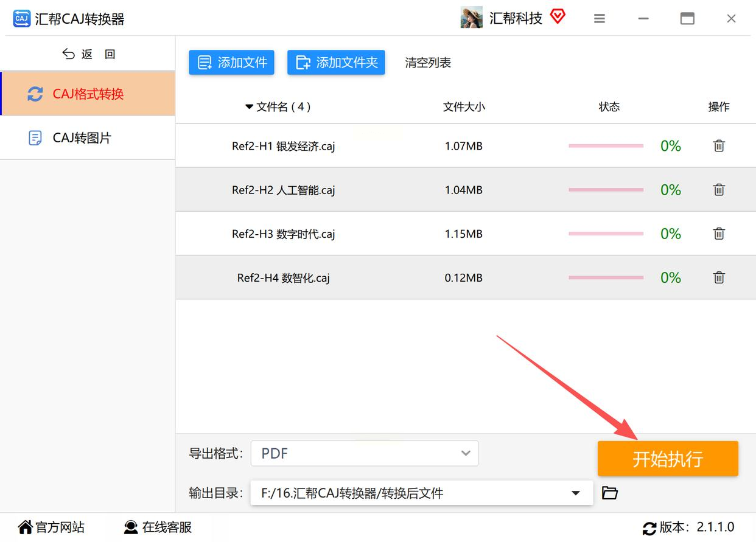The width and height of the screenshot is (756, 542).
Task: Delete Ref2-H4 数智化.caj from the list
Action: pos(719,277)
